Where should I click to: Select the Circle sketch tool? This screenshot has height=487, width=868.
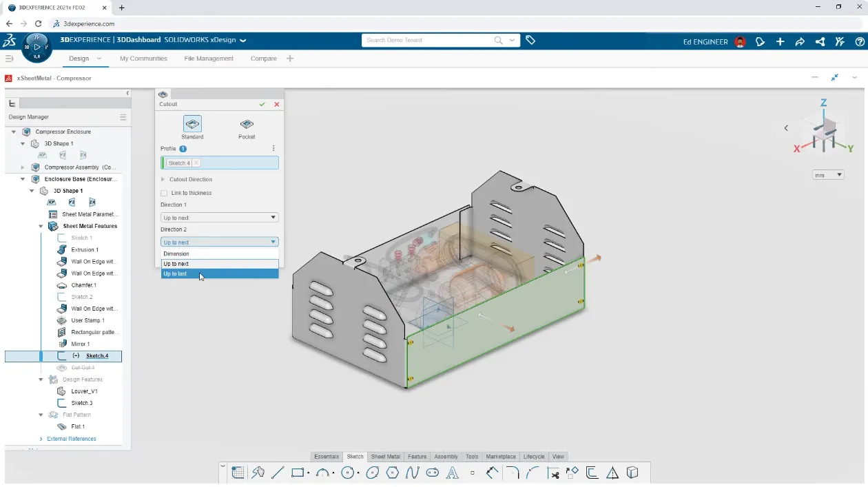coord(348,473)
